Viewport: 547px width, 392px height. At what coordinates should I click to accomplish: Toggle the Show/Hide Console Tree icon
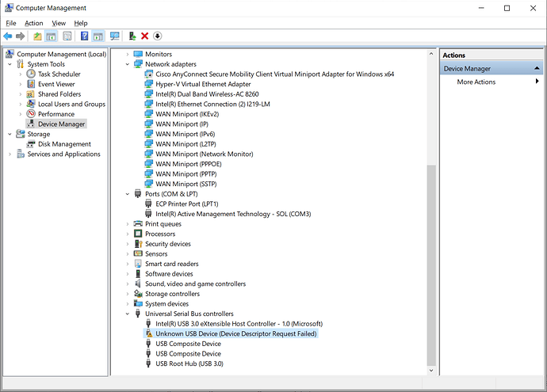51,36
